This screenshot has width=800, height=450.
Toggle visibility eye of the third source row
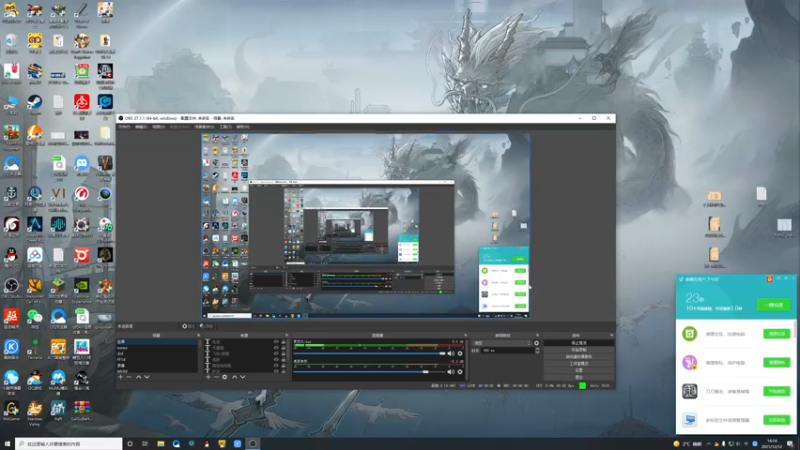click(x=276, y=354)
